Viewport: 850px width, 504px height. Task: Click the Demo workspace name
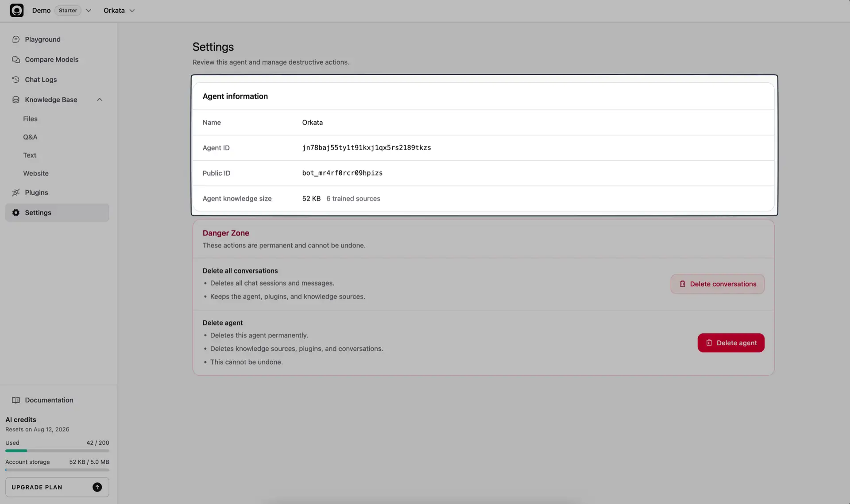[41, 11]
